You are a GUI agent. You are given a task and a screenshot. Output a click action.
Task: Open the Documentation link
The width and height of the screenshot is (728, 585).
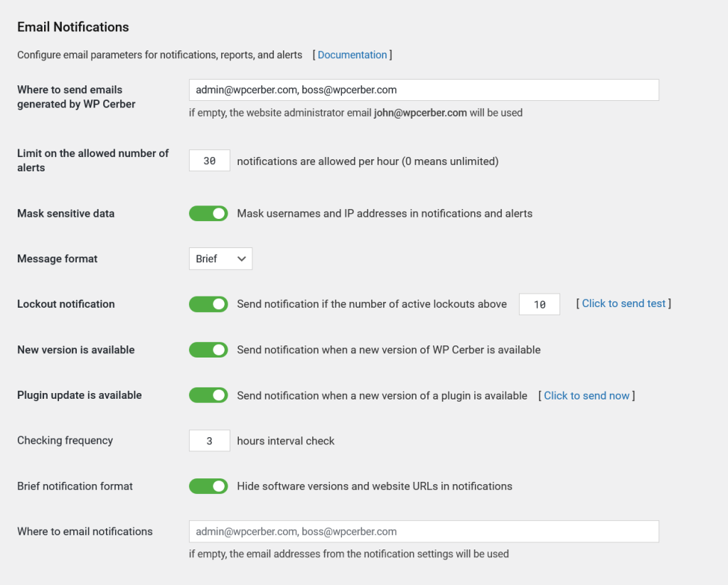pyautogui.click(x=352, y=55)
